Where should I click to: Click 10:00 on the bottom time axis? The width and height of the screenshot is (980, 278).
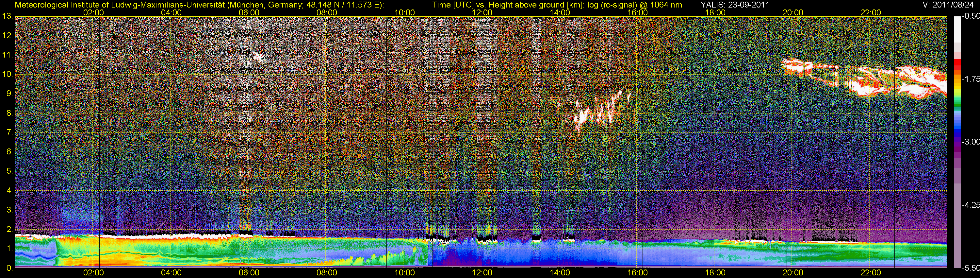pyautogui.click(x=404, y=273)
